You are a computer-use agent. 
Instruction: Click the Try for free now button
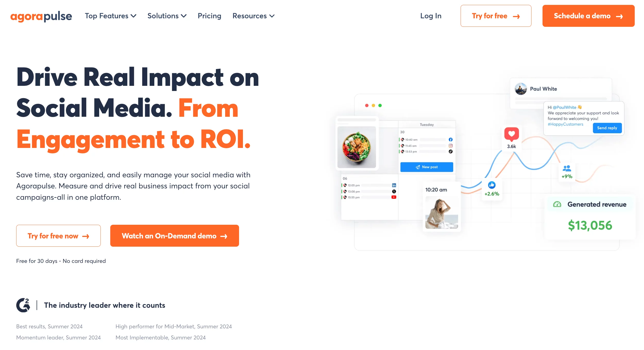point(58,236)
